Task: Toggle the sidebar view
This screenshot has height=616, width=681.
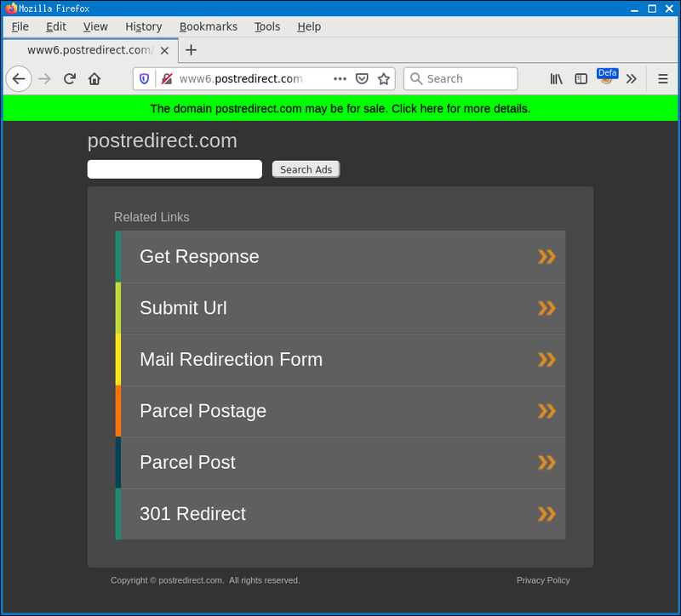Action: [x=581, y=79]
